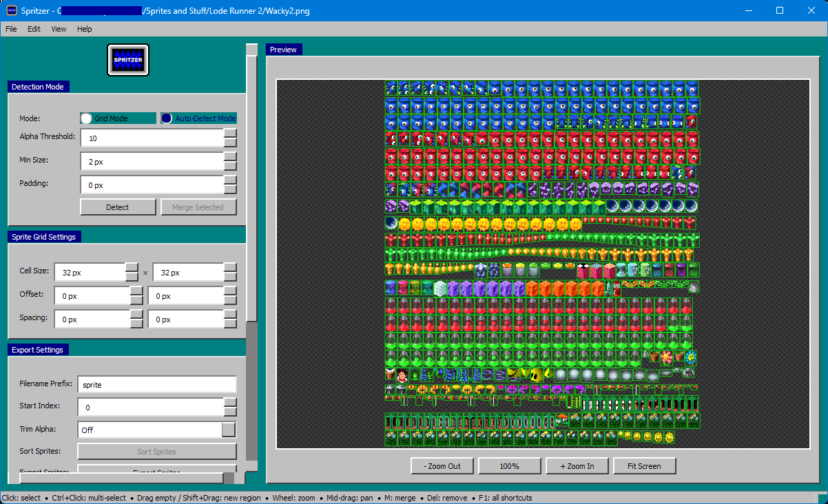The width and height of the screenshot is (828, 504).
Task: Select Auto-Detect Mode radio button
Action: tap(198, 118)
